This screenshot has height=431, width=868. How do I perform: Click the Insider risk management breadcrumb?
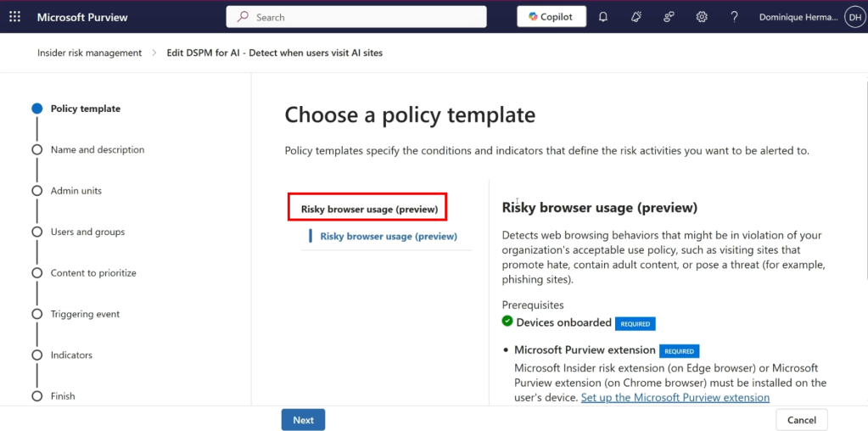click(89, 53)
